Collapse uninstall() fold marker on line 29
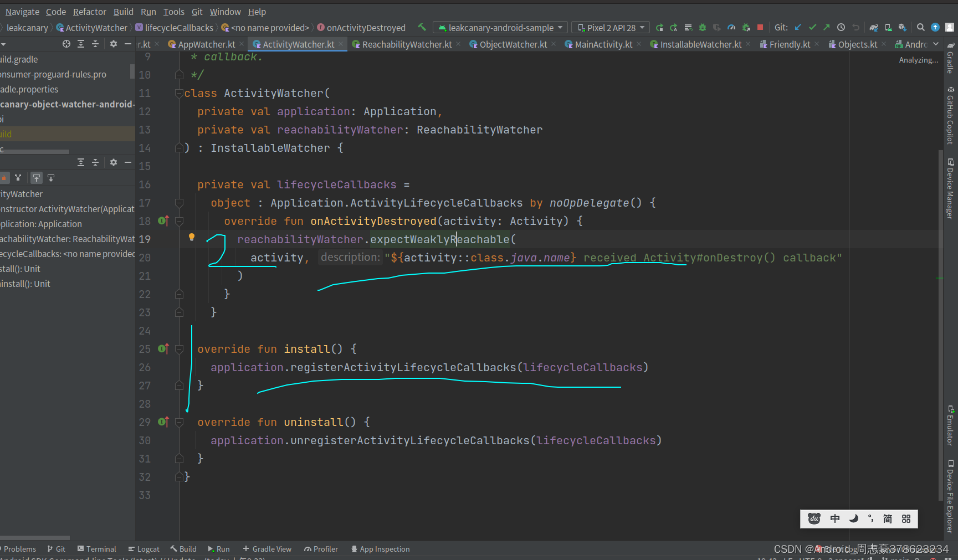This screenshot has height=560, width=958. [179, 422]
